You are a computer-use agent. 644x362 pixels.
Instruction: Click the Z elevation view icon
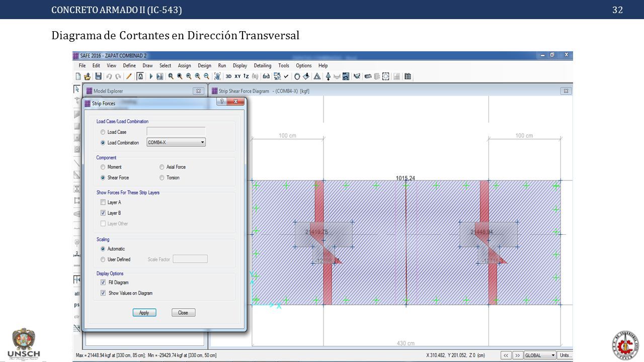coord(246,76)
